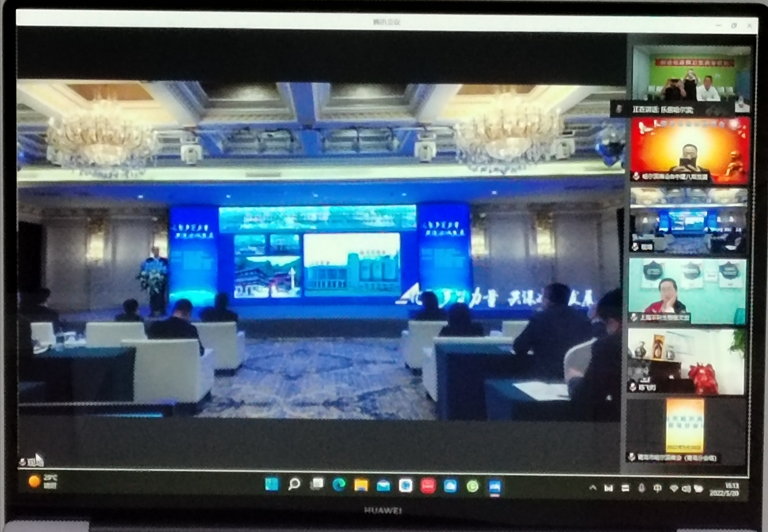Select the teal-background woman participant tile
Screen dimensions: 768x532
(687, 291)
